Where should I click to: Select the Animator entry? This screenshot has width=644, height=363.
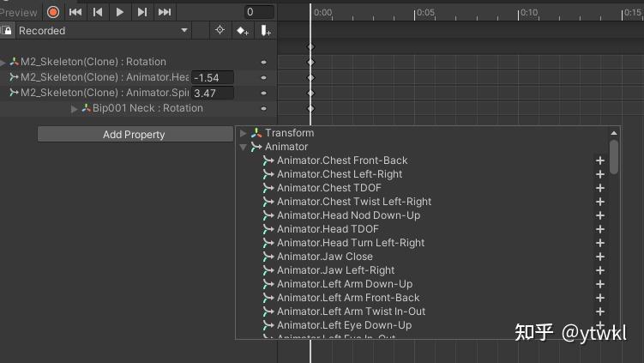click(286, 147)
